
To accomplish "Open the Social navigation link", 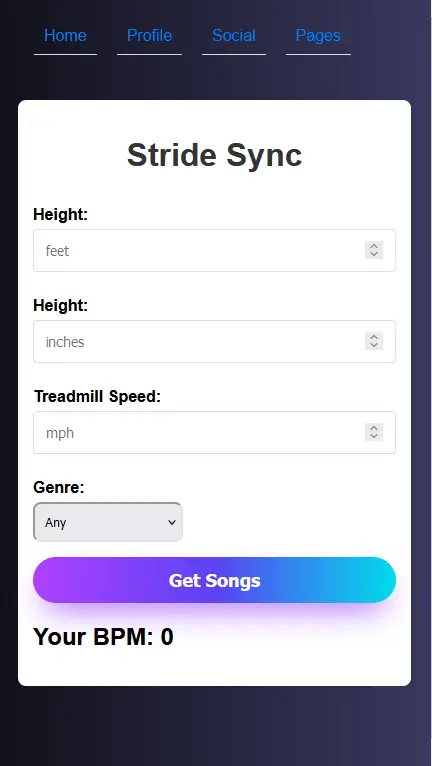I will coord(234,36).
